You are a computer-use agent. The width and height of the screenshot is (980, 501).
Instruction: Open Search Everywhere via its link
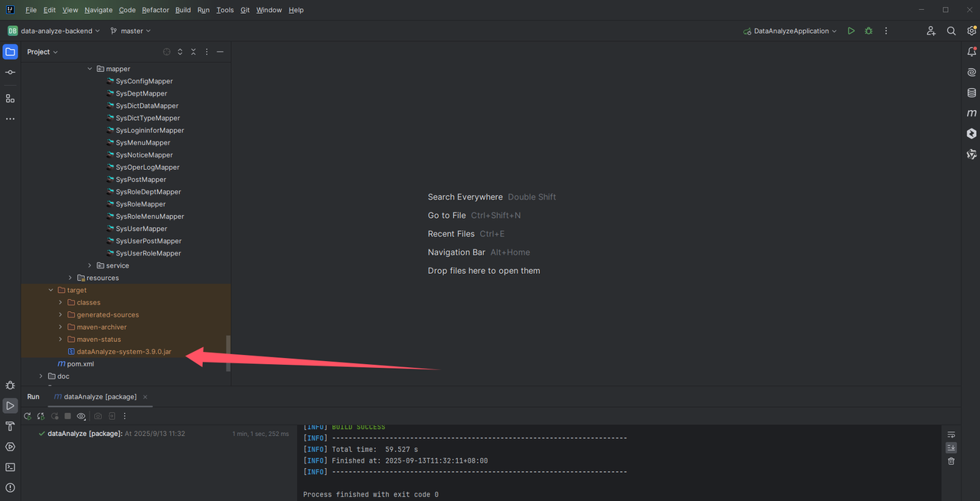point(465,197)
